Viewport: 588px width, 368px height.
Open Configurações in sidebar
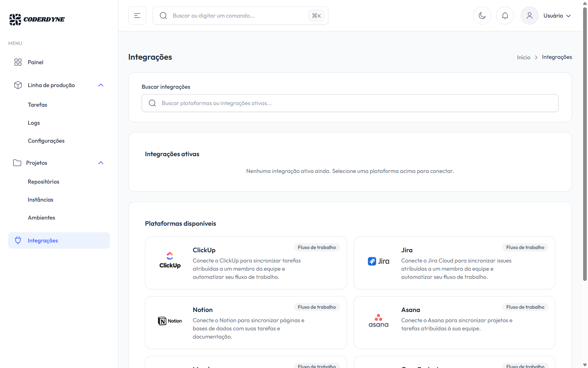tap(46, 141)
